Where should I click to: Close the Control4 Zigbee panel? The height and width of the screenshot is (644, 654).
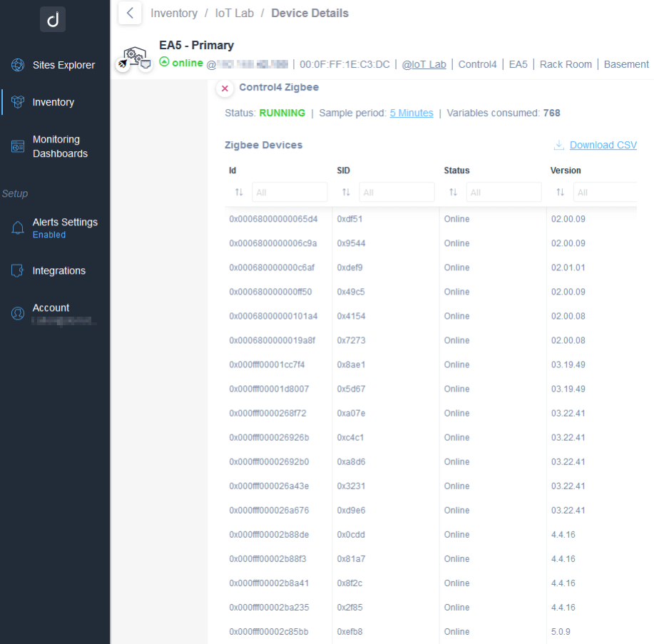225,88
